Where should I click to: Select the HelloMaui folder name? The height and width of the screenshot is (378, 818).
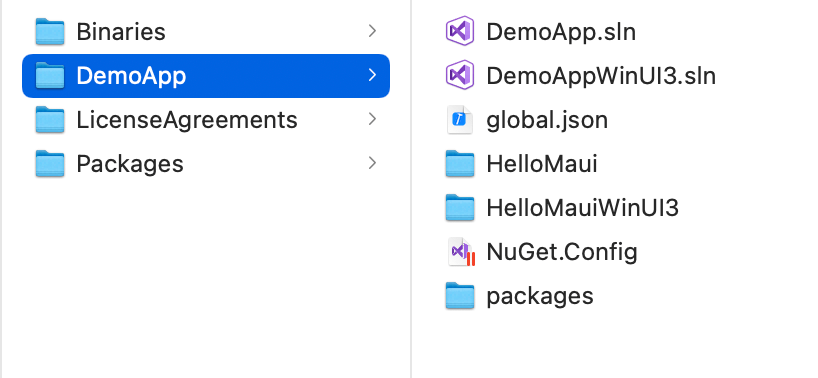pos(542,164)
